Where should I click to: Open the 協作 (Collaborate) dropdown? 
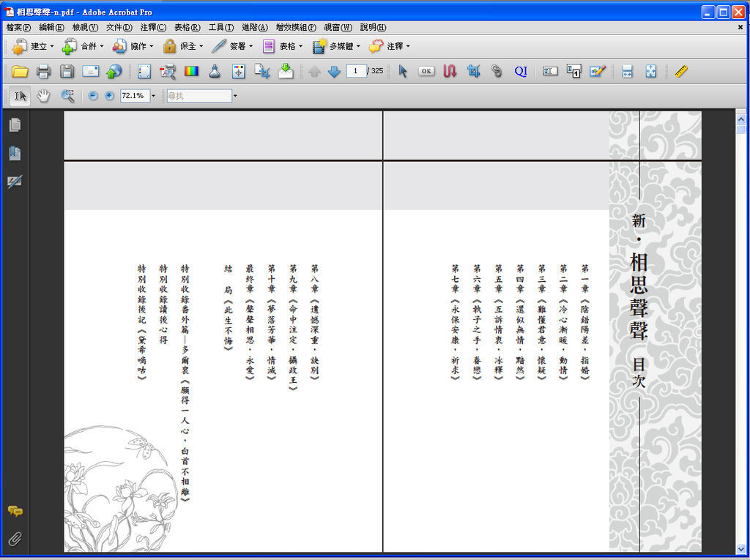(x=133, y=46)
